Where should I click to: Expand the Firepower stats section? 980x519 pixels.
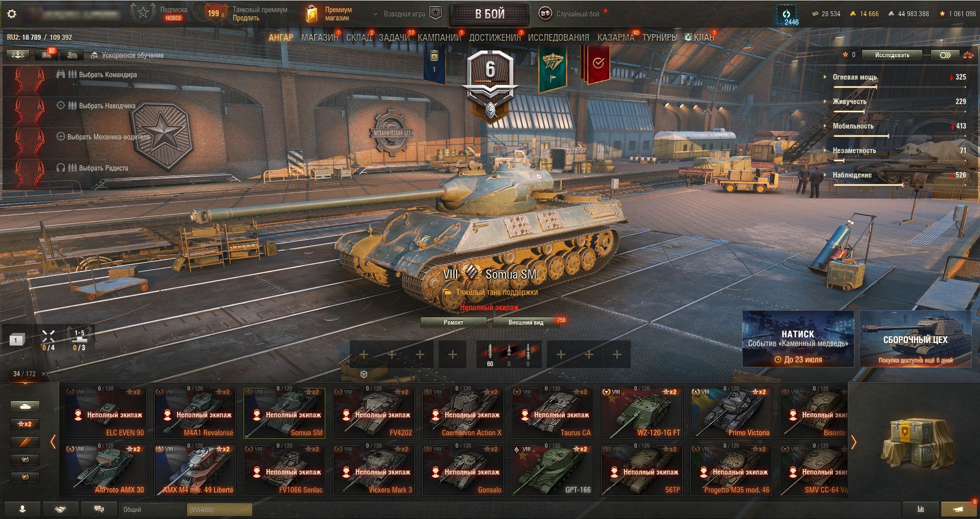pyautogui.click(x=855, y=77)
